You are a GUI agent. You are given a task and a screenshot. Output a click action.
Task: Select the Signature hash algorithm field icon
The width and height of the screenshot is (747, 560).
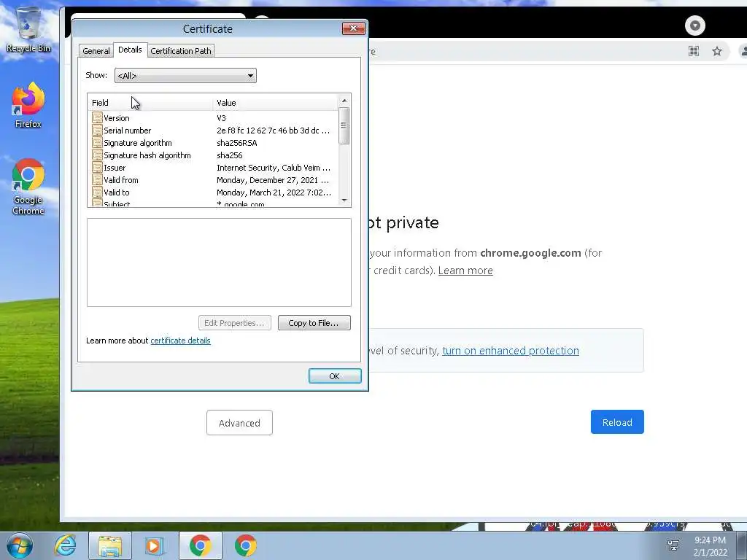(97, 155)
